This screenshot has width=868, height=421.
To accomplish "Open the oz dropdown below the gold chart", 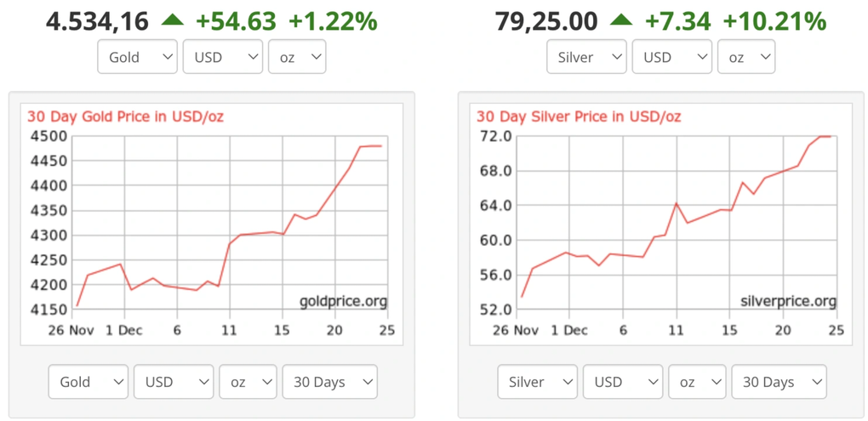I will click(248, 382).
